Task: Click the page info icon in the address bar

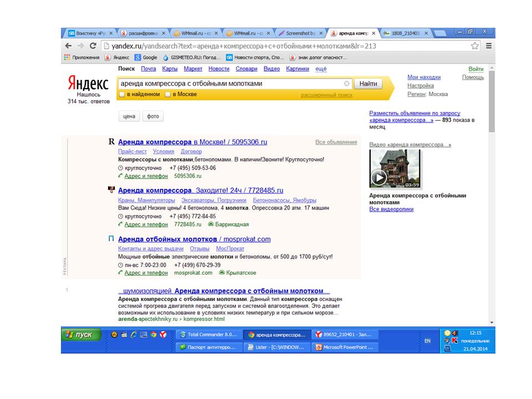Action: pos(106,46)
